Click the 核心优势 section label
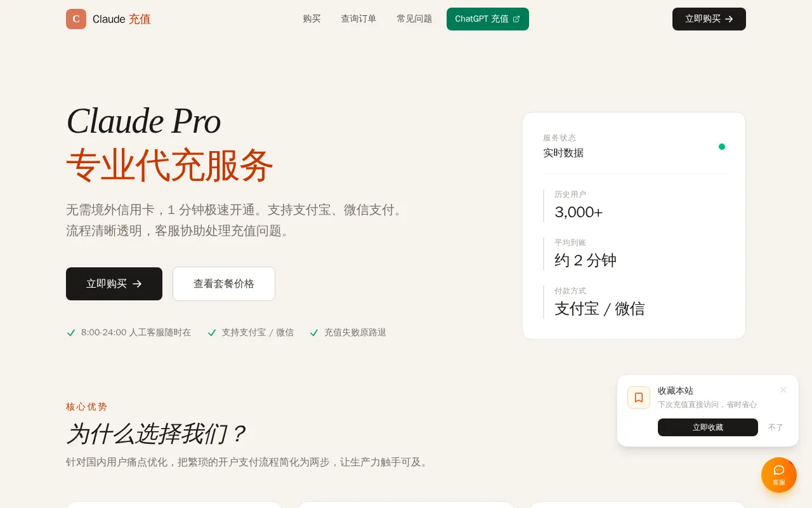Screen dimensions: 812x508 coord(87,407)
